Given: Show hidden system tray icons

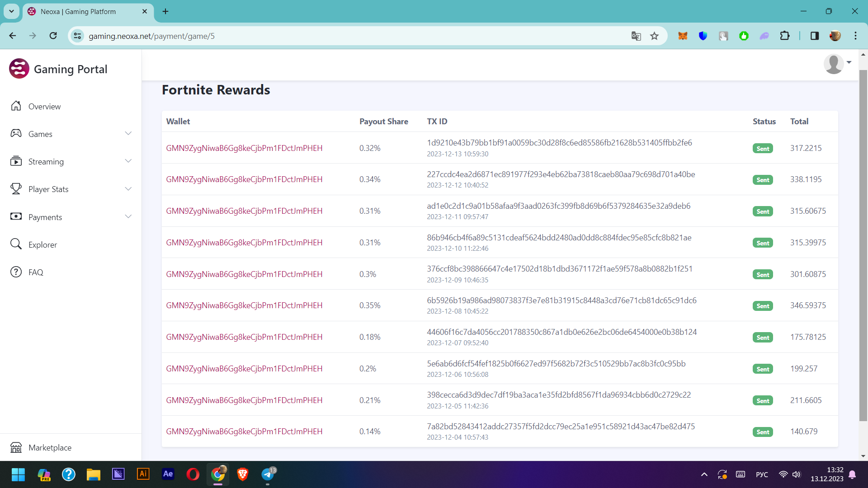Looking at the screenshot, I should pos(704,474).
